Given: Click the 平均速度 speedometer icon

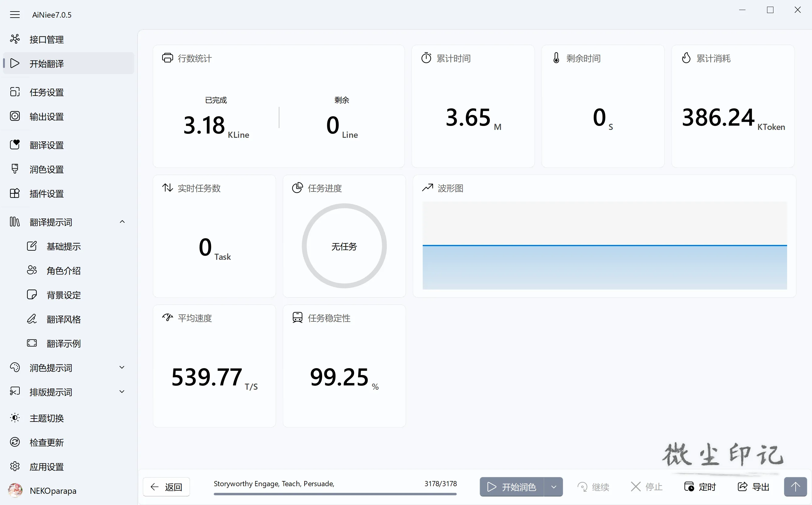Looking at the screenshot, I should (167, 317).
